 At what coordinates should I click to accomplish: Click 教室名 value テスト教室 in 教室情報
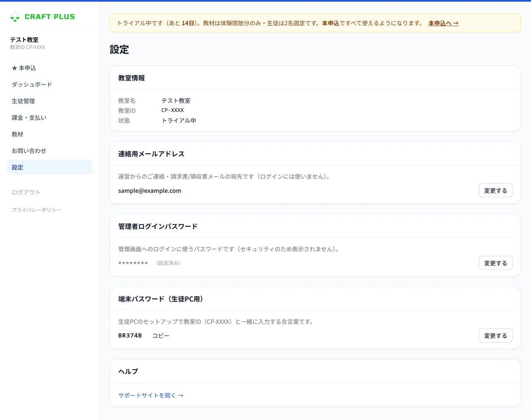(x=176, y=101)
